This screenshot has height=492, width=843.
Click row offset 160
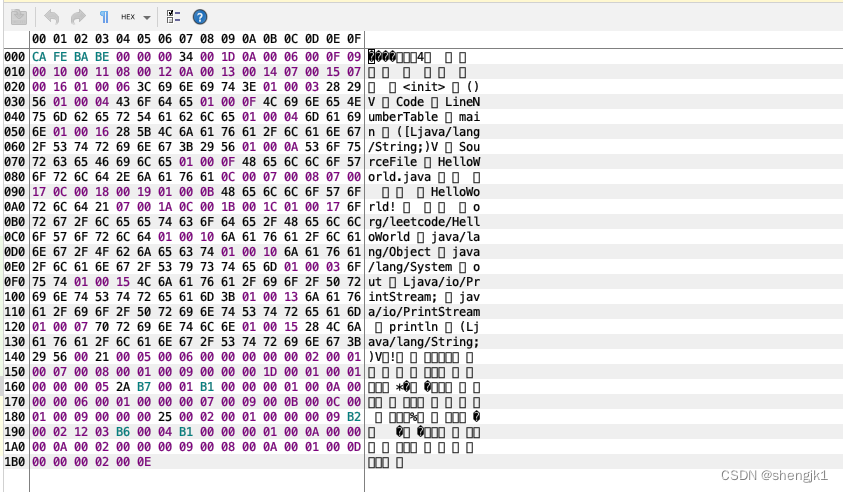tap(15, 387)
